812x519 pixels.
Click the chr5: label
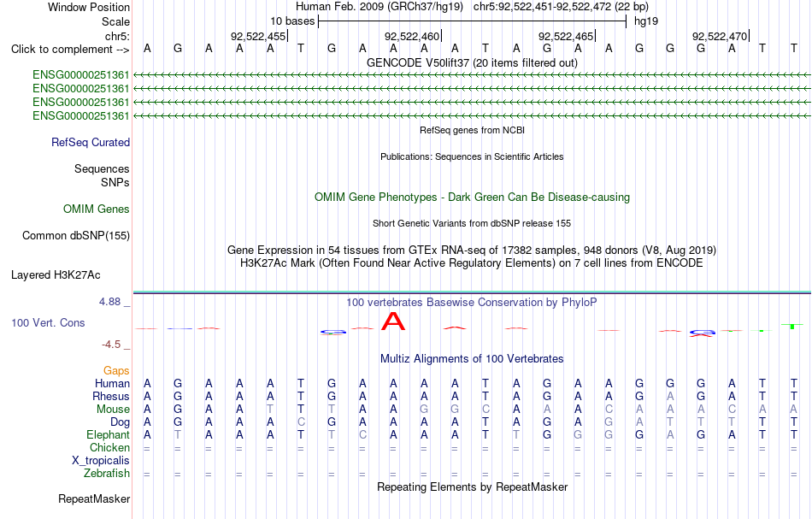pyautogui.click(x=117, y=36)
